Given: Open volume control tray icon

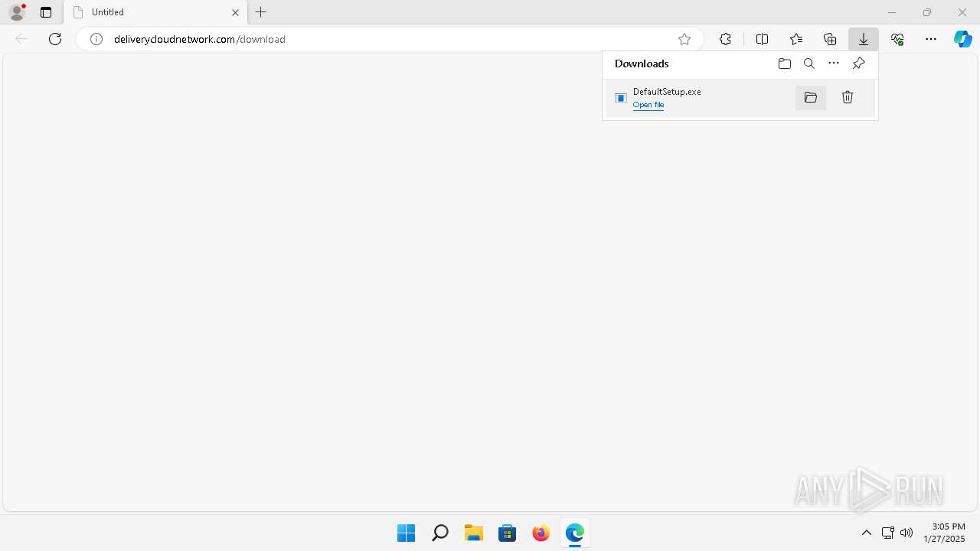Looking at the screenshot, I should click(906, 533).
